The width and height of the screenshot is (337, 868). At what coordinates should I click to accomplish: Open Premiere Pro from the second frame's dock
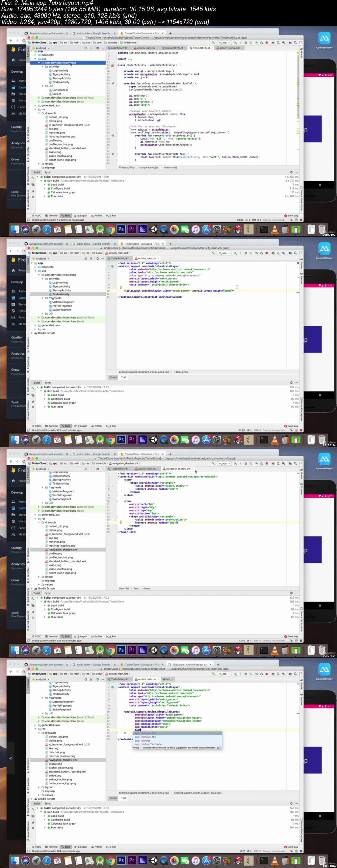[x=132, y=439]
